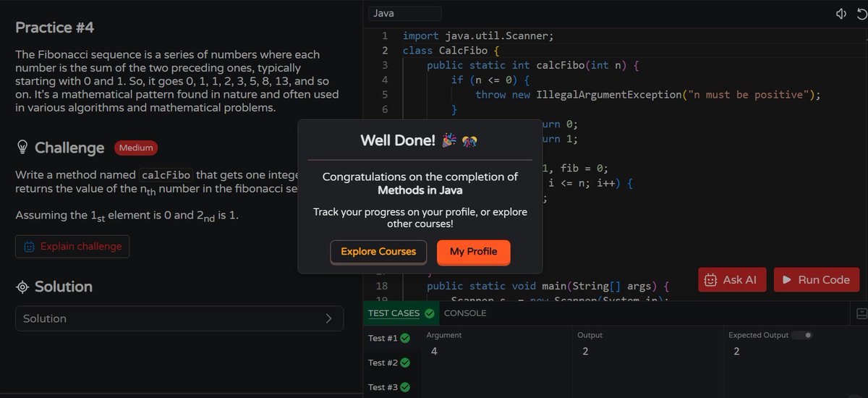The image size is (868, 398).
Task: Open the Explore Courses button
Action: (x=378, y=252)
